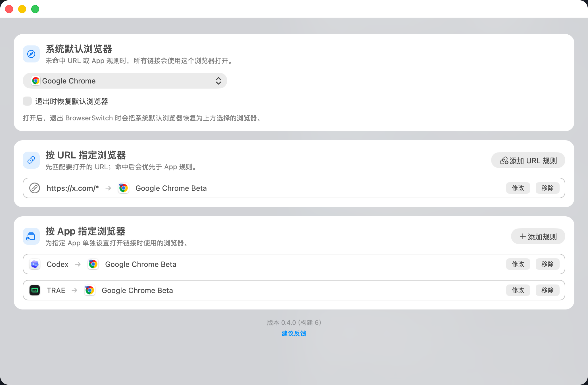
Task: Click Google Chrome Beta text in x.com rule
Action: (171, 188)
